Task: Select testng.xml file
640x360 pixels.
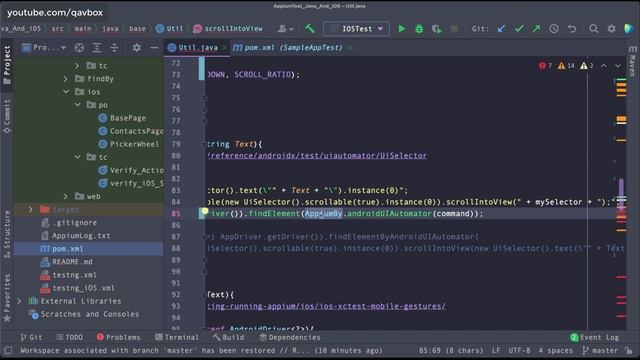Action: coord(69,275)
